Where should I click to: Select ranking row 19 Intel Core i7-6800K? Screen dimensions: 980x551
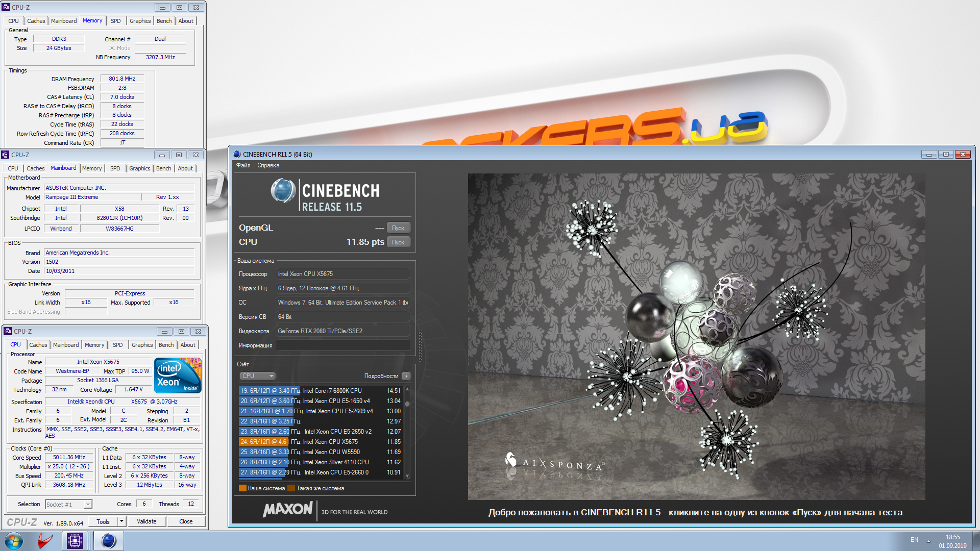pyautogui.click(x=321, y=391)
